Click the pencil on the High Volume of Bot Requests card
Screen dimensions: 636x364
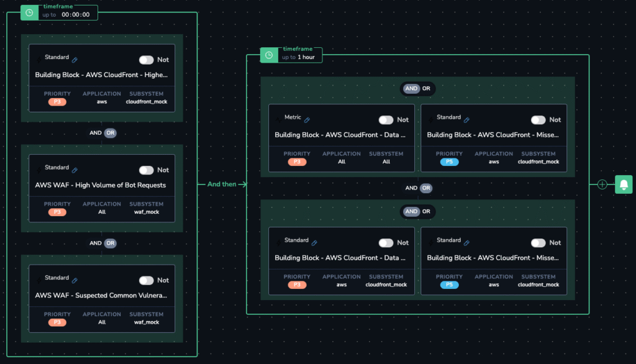click(x=75, y=170)
